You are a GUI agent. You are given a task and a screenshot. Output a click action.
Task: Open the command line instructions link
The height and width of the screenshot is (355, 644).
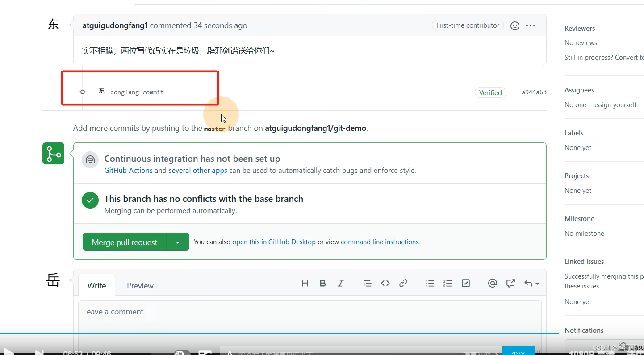click(380, 242)
